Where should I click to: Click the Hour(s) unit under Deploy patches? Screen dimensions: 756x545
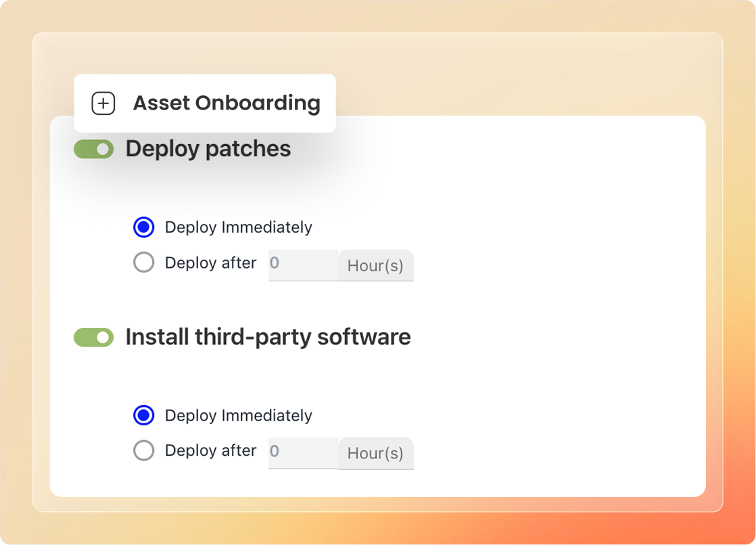coord(375,266)
